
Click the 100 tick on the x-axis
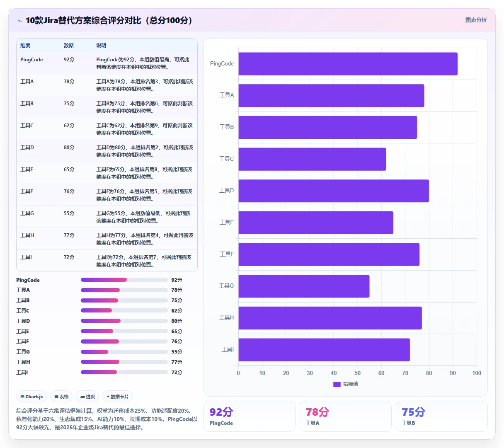[477, 373]
